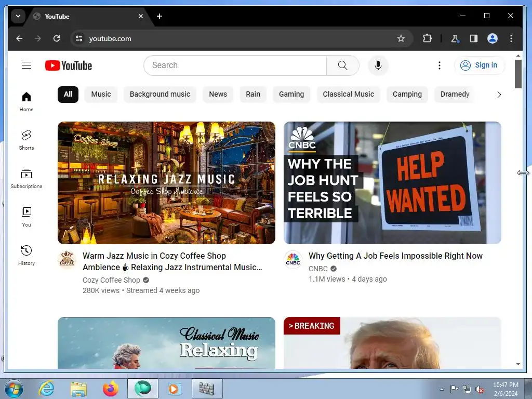
Task: Show more category chips with right chevron
Action: (499, 95)
